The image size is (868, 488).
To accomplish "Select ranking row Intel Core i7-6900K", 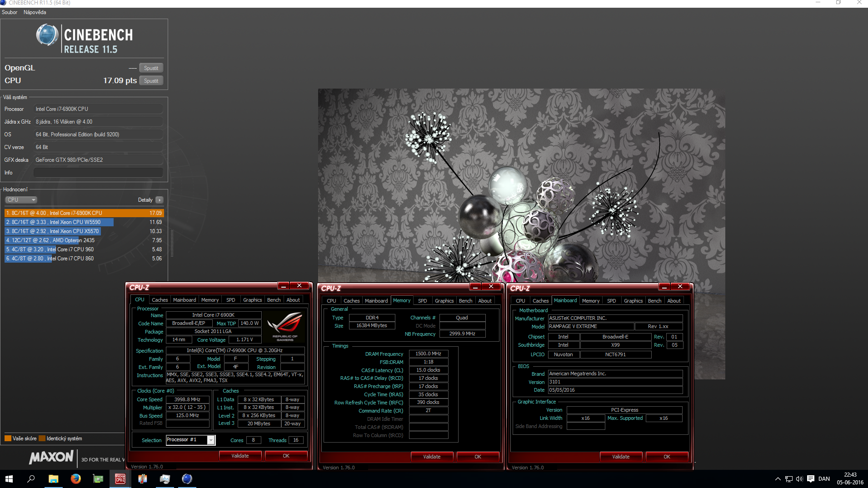I will click(84, 213).
